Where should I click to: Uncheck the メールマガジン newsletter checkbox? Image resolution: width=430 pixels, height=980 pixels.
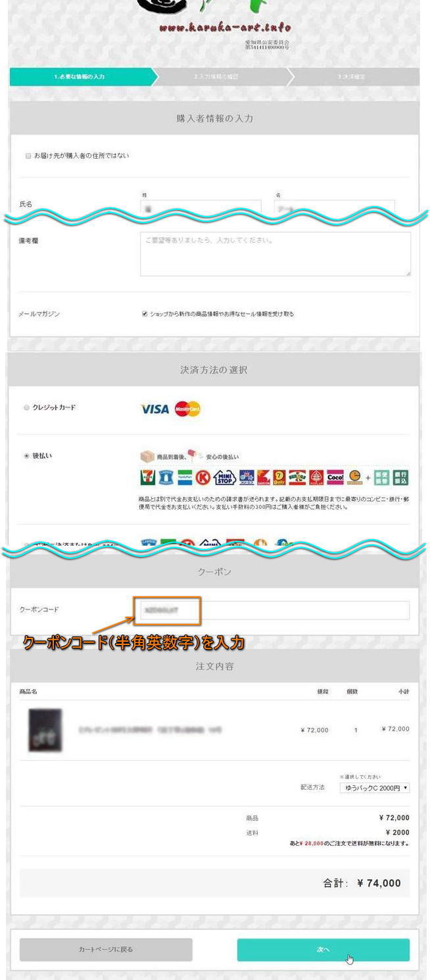click(x=145, y=314)
